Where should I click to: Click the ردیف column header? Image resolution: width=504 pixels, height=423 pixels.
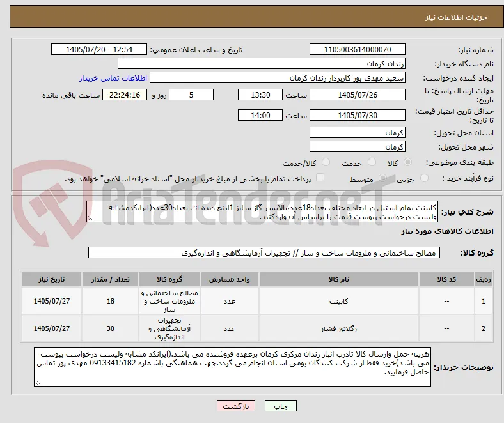coord(483,279)
